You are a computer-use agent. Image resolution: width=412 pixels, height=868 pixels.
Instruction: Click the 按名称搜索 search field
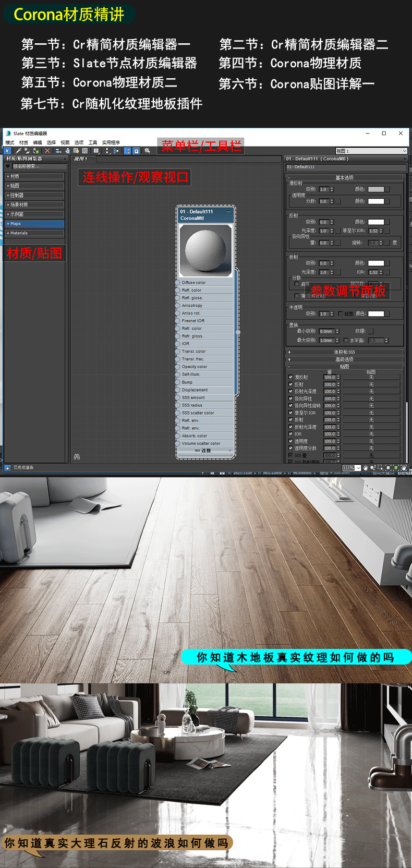(39, 166)
